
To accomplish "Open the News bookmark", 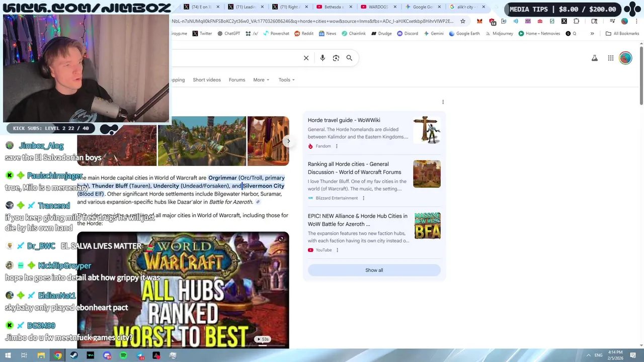I will 327,34.
